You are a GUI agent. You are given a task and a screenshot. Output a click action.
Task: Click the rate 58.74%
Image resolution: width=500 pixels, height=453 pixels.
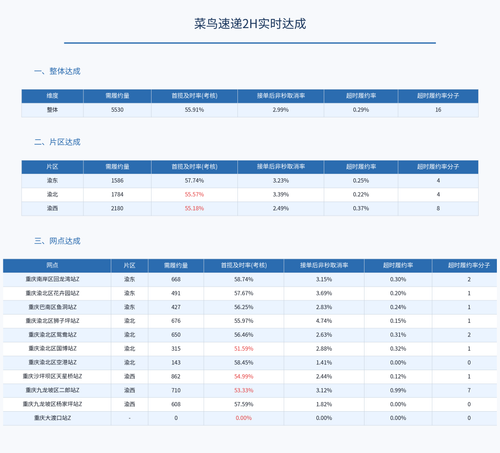(x=244, y=279)
